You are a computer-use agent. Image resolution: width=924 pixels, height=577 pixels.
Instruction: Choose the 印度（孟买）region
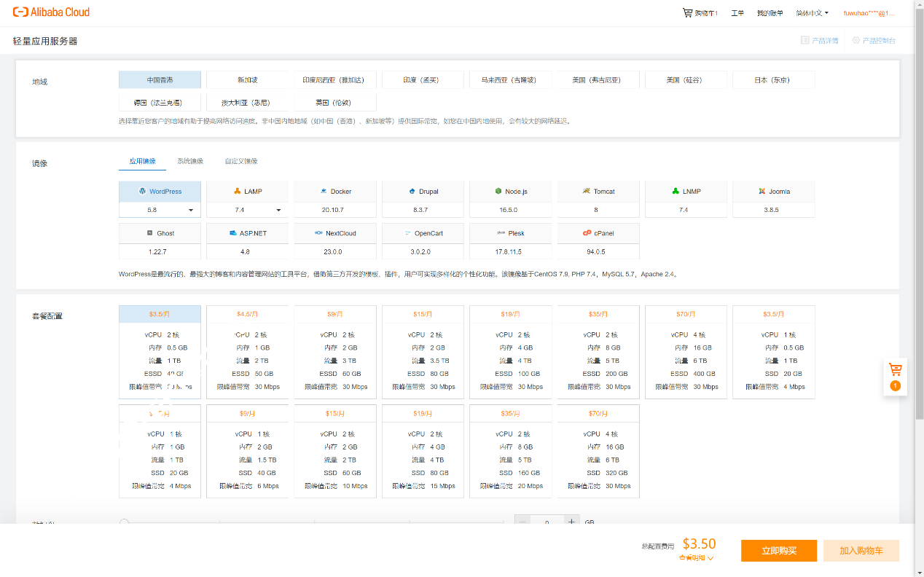[x=423, y=80]
